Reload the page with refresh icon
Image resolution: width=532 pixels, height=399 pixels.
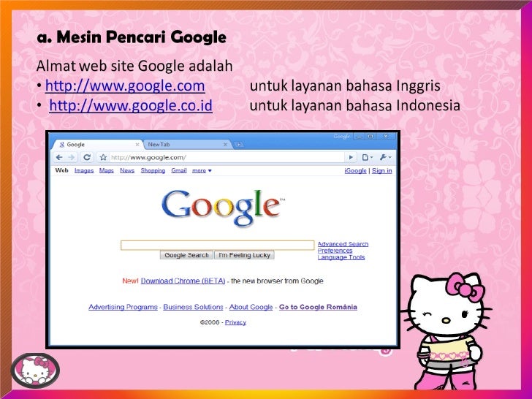(x=87, y=157)
